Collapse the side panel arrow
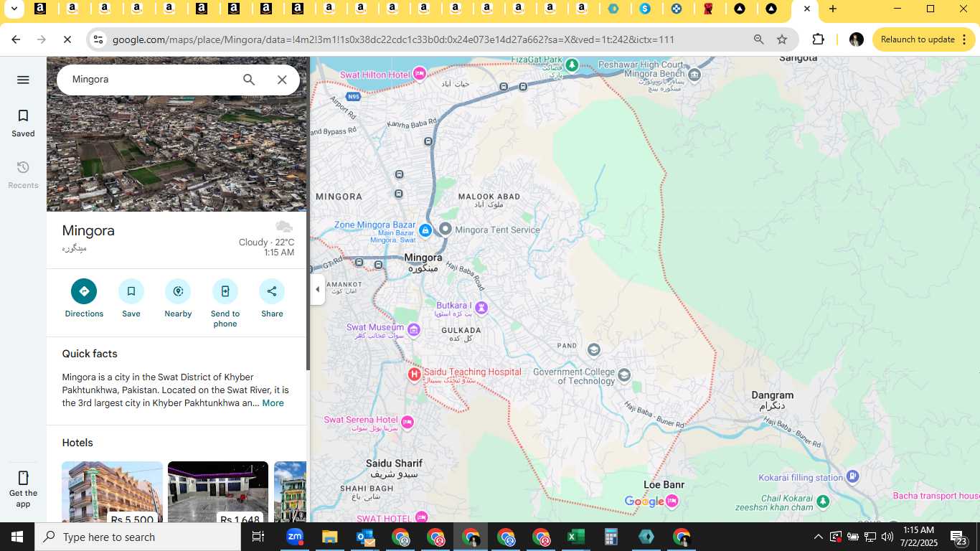This screenshot has height=551, width=980. point(318,290)
